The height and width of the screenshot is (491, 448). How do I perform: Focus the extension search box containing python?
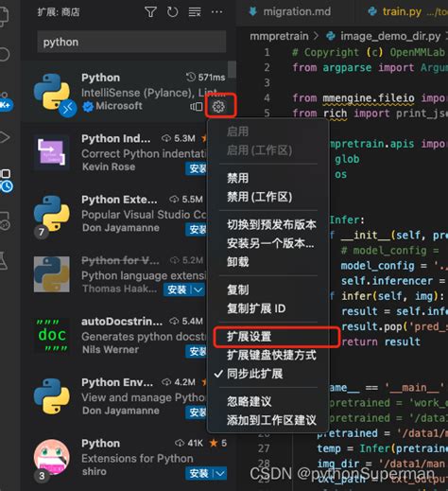tap(131, 42)
